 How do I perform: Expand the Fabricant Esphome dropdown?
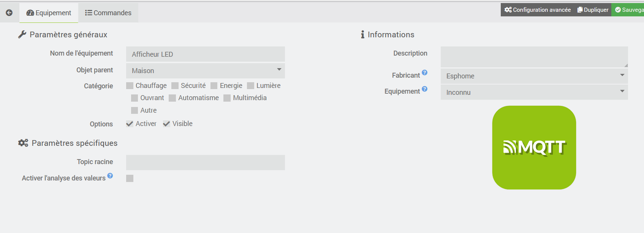click(x=534, y=76)
